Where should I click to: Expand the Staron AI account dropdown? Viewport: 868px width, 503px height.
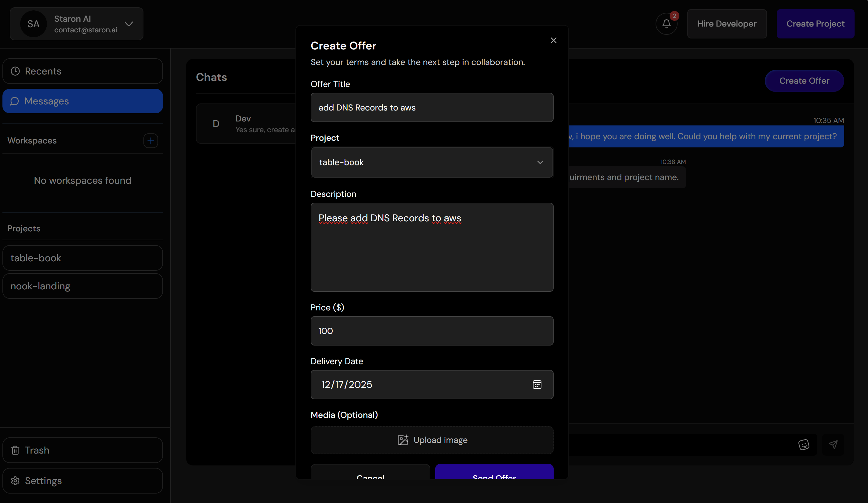pyautogui.click(x=129, y=24)
